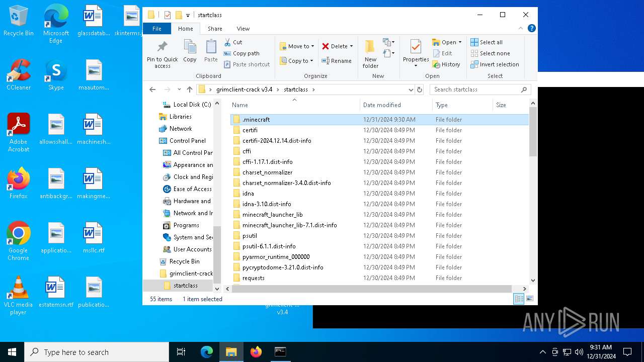Image resolution: width=644 pixels, height=362 pixels.
Task: Open Microsoft Edge from the taskbar
Action: click(x=207, y=352)
